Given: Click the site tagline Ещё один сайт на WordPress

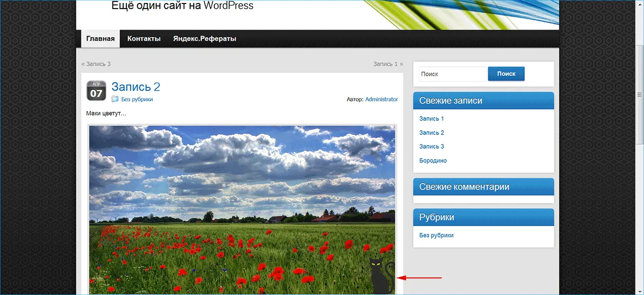Looking at the screenshot, I should [183, 6].
